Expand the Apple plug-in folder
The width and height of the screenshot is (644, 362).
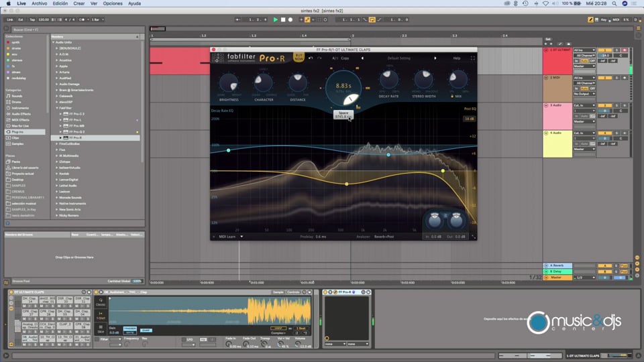pyautogui.click(x=57, y=66)
